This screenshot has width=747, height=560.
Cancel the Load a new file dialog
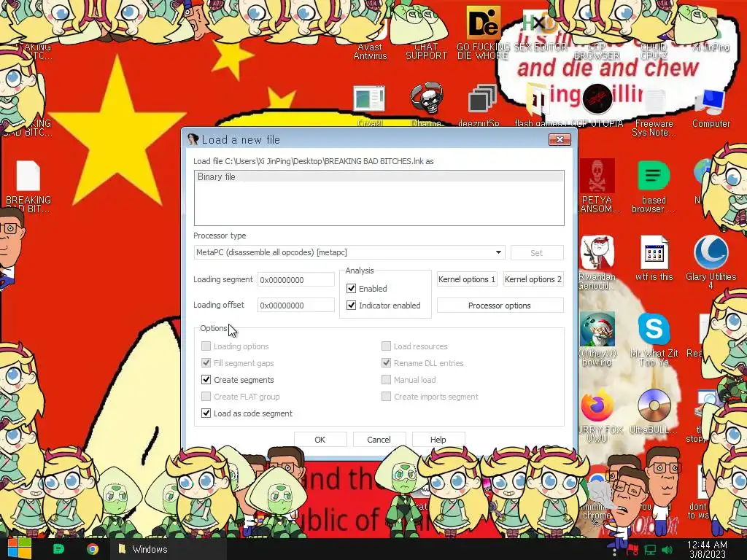tap(379, 440)
